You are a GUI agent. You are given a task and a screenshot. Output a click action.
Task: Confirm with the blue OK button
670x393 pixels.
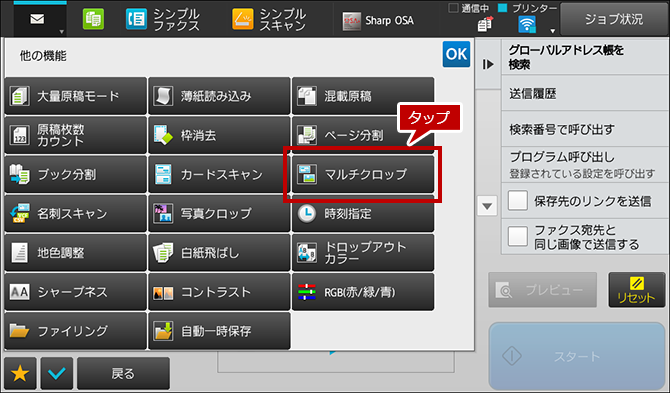(456, 54)
